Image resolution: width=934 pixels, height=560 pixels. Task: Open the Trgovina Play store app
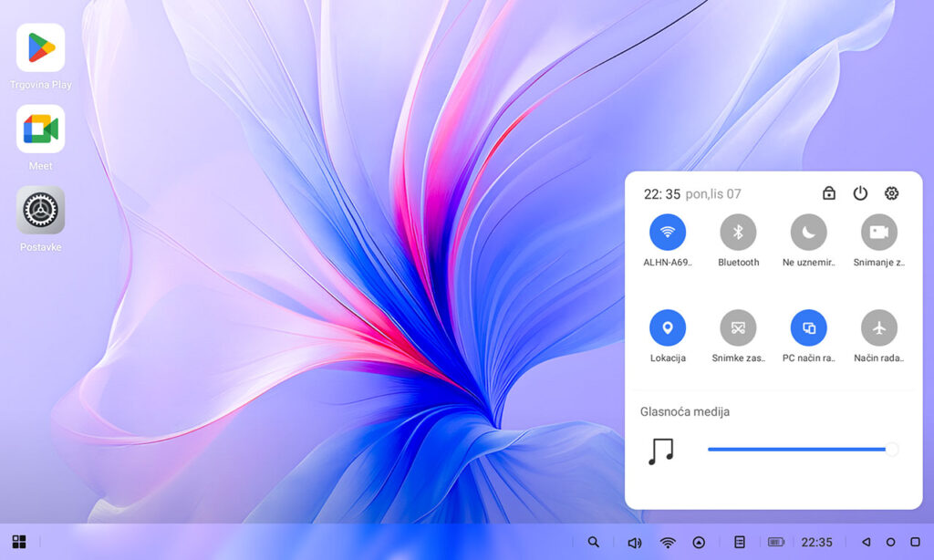coord(41,47)
